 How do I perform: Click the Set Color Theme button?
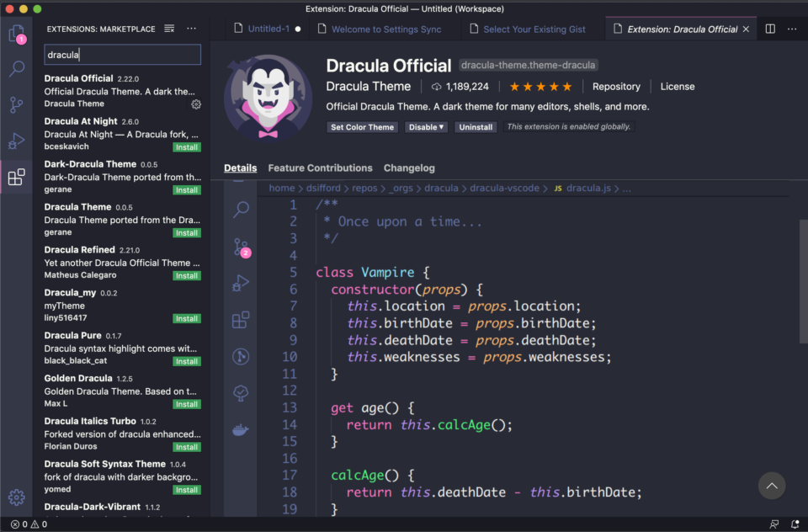click(362, 127)
